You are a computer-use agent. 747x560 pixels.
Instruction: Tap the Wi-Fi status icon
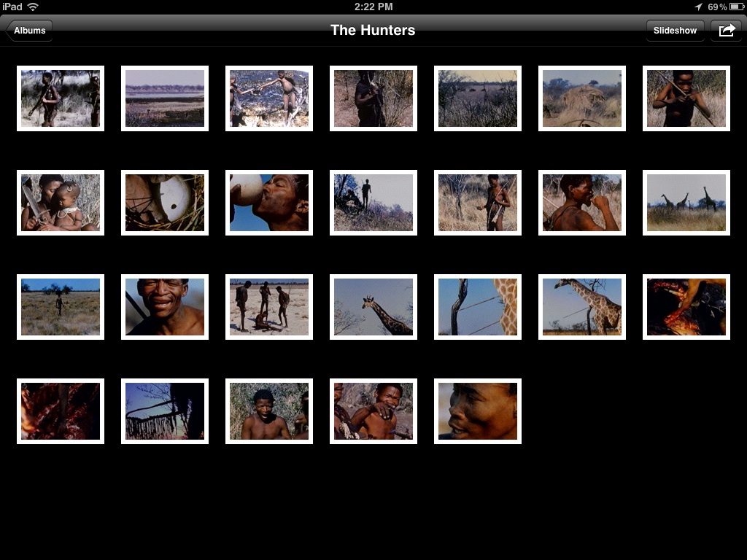33,7
